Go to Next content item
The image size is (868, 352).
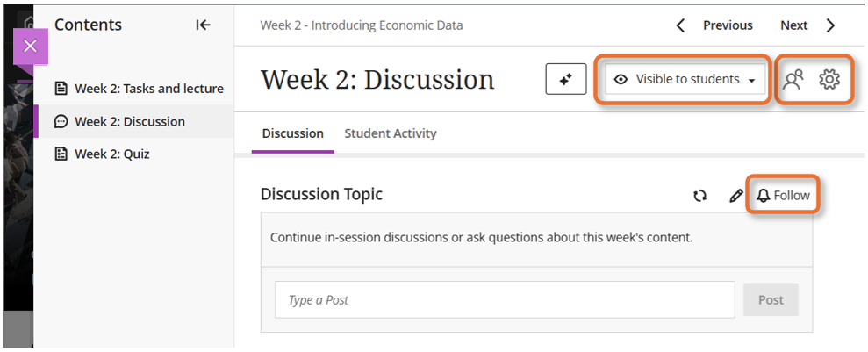pos(807,25)
